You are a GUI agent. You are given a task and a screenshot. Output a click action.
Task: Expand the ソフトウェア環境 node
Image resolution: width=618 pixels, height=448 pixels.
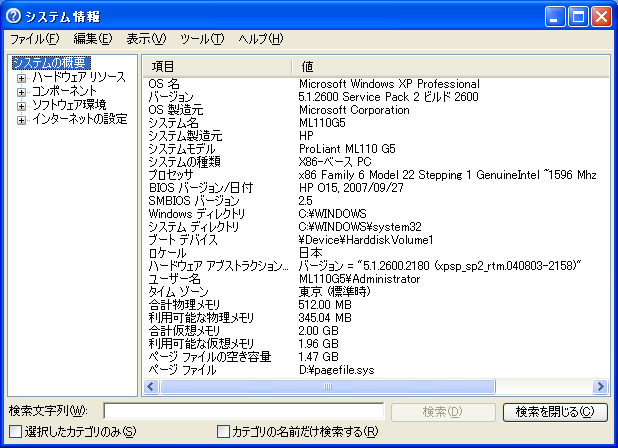pos(21,106)
